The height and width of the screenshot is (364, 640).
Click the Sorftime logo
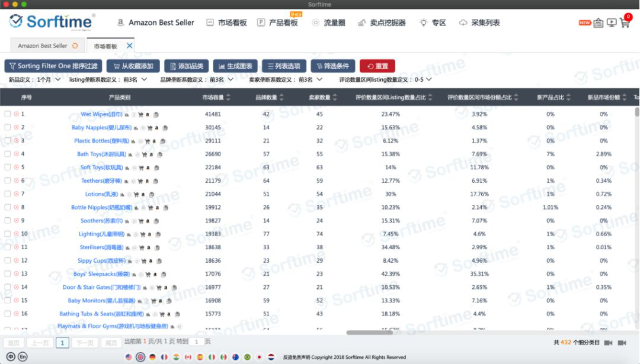52,22
